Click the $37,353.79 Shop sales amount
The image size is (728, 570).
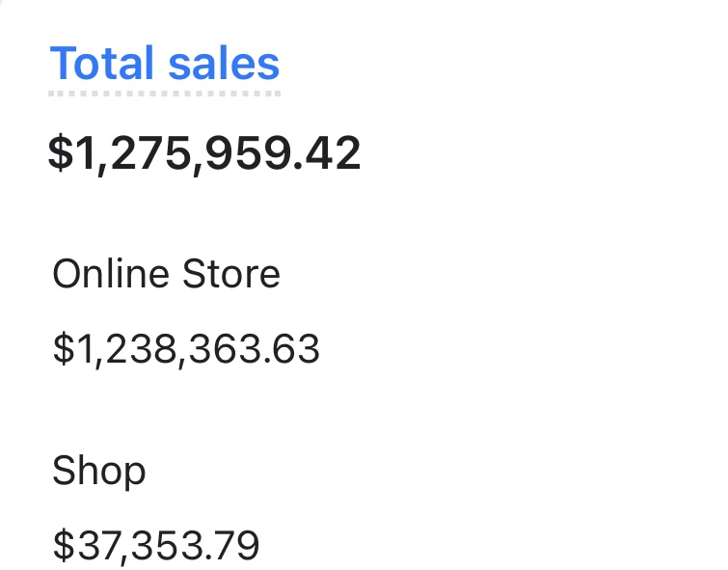point(156,546)
